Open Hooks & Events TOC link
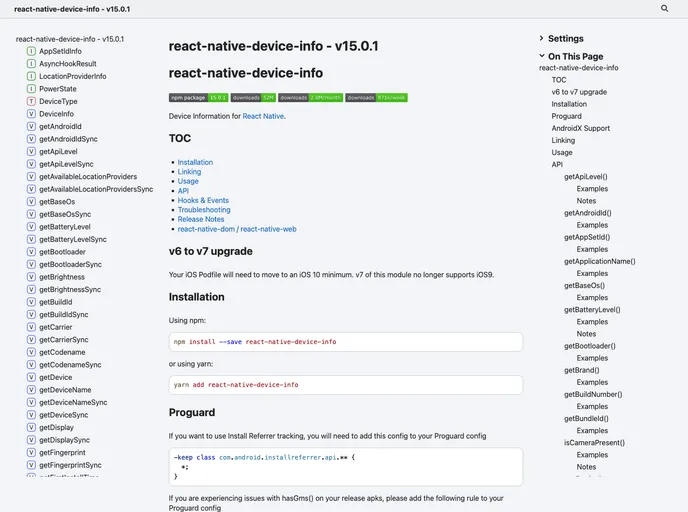688x512 pixels. click(203, 200)
